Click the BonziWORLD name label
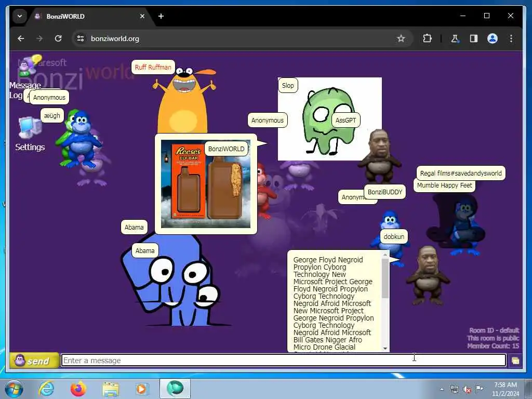This screenshot has width=532, height=399. click(227, 149)
